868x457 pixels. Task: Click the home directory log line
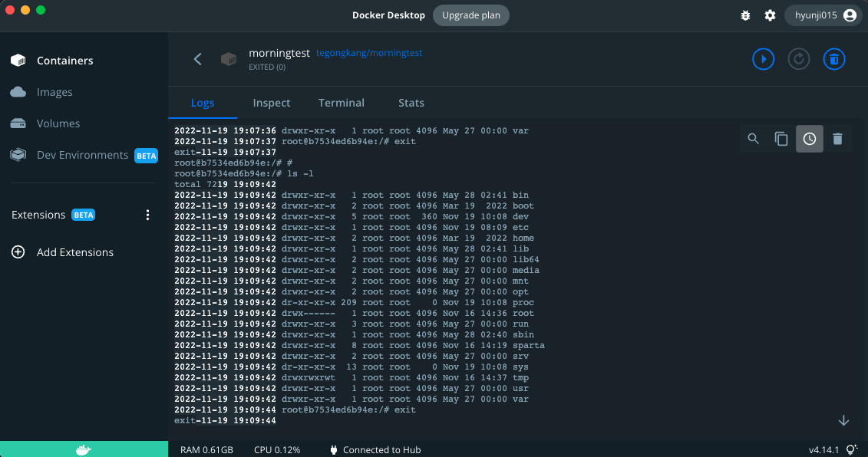click(x=355, y=238)
